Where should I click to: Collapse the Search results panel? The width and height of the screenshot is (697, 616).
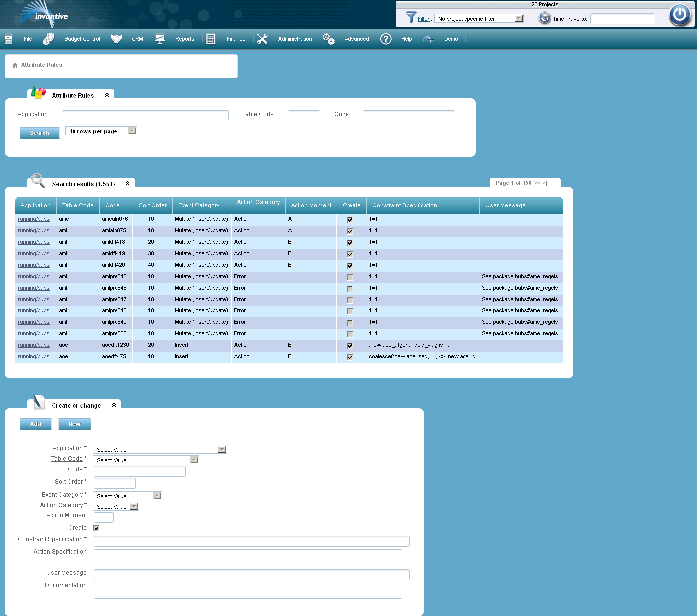pos(128,184)
